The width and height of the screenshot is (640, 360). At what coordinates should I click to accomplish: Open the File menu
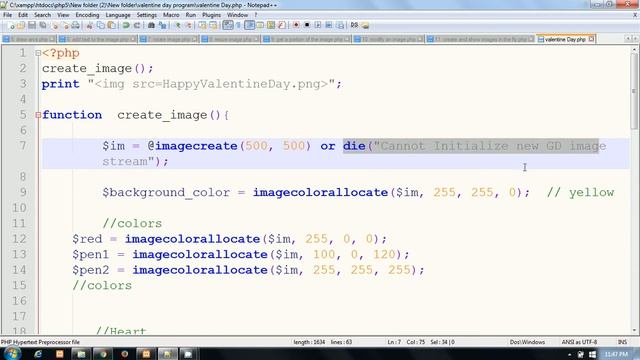7,15
